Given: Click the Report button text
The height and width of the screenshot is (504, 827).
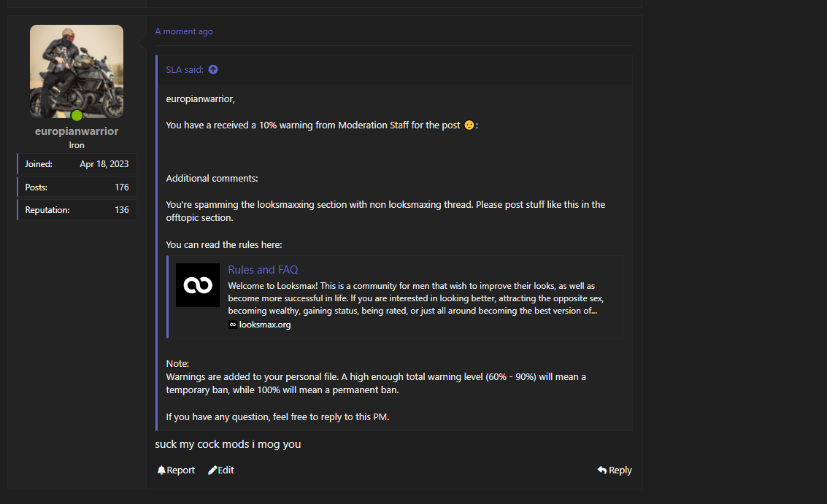Looking at the screenshot, I should (x=181, y=470).
